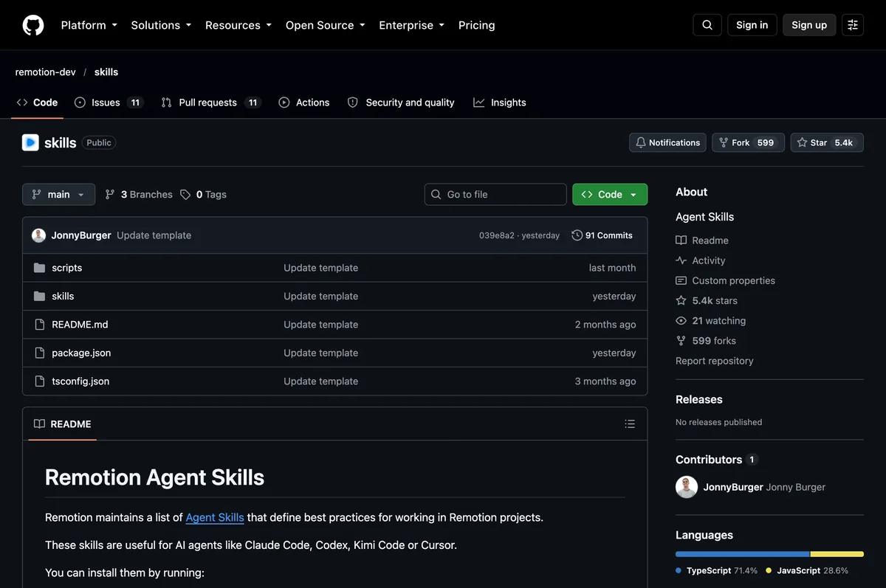Click the package.json file icon
This screenshot has width=886, height=588.
pyautogui.click(x=40, y=353)
